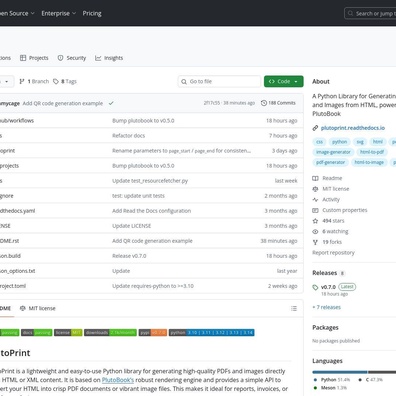
Task: Open the Insights tab
Action: coord(109,58)
